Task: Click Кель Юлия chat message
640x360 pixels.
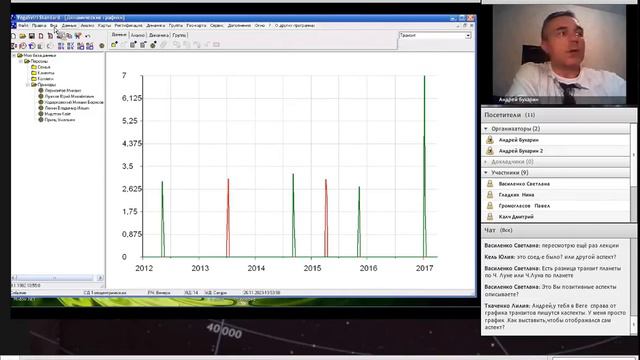Action: 550,257
